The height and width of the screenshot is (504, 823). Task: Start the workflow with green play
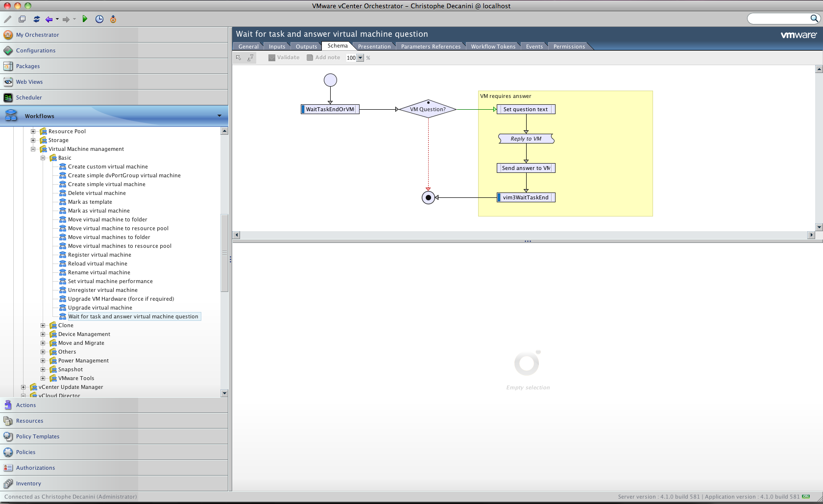[x=85, y=19]
